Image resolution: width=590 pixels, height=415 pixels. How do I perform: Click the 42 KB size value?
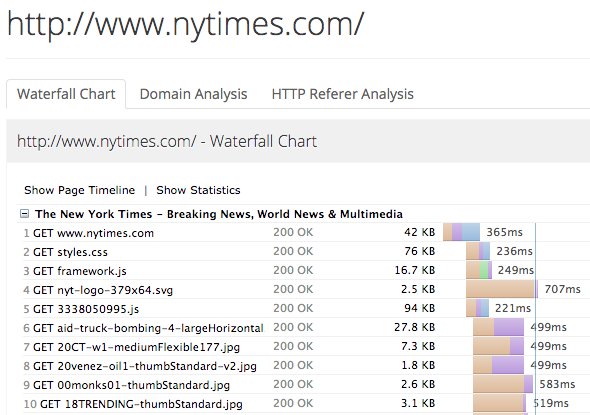(419, 232)
